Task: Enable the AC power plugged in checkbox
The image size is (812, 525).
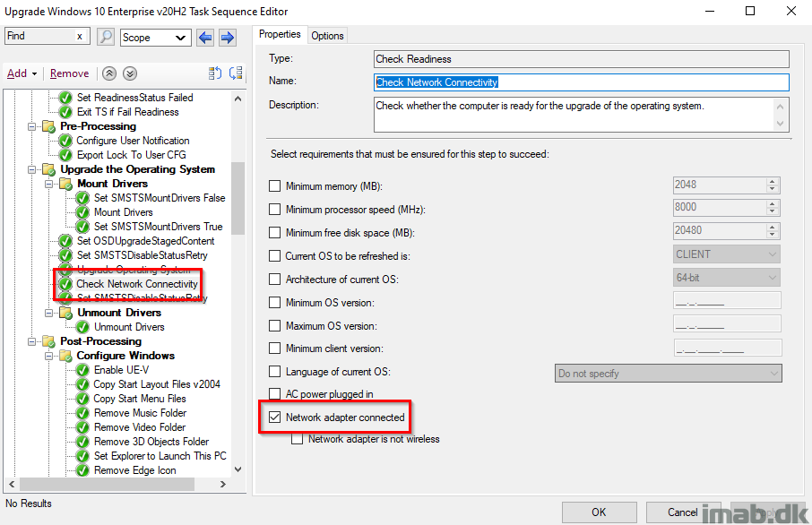Action: point(275,394)
